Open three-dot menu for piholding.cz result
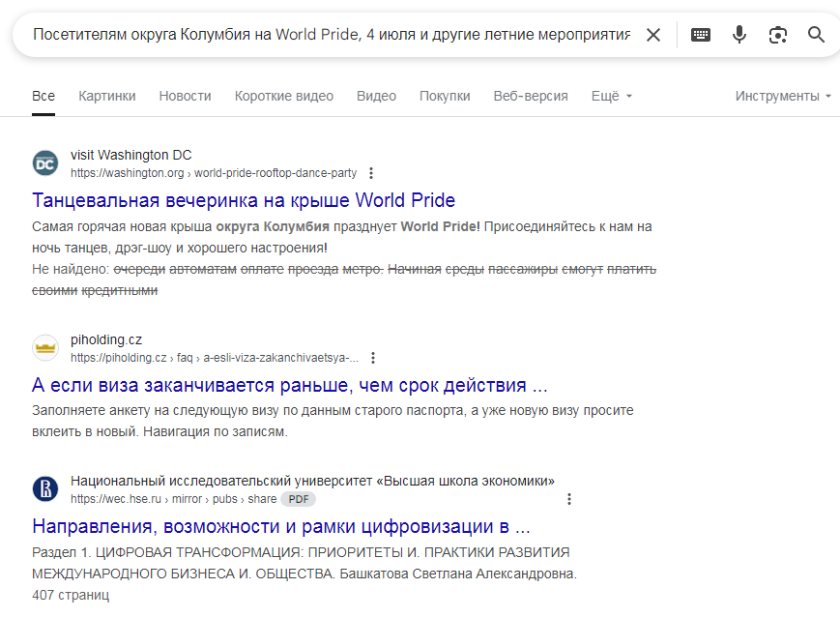Viewport: 840px width, 618px height. coord(373,358)
